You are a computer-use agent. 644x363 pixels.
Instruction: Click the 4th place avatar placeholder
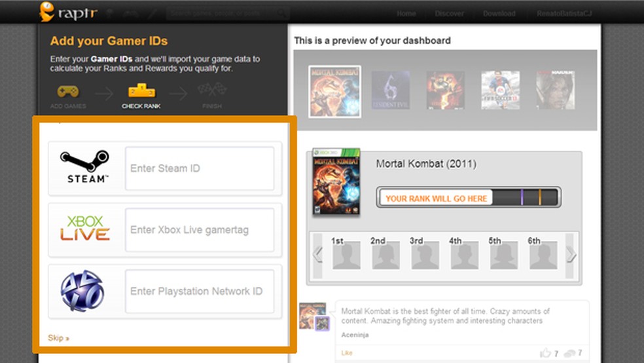(x=465, y=255)
